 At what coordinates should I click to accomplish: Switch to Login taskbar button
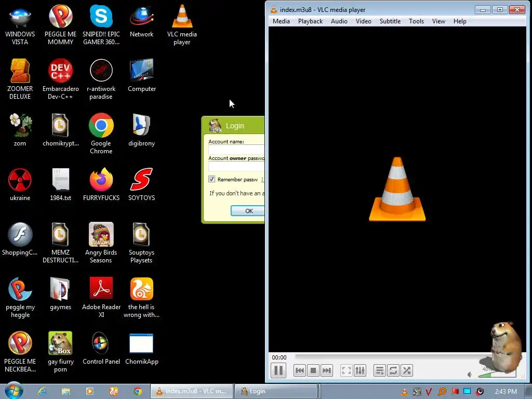click(x=276, y=391)
